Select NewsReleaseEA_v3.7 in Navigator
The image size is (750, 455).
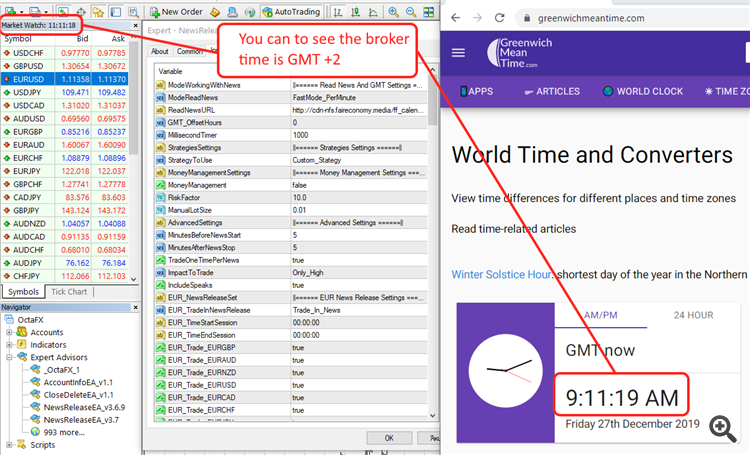(x=81, y=420)
